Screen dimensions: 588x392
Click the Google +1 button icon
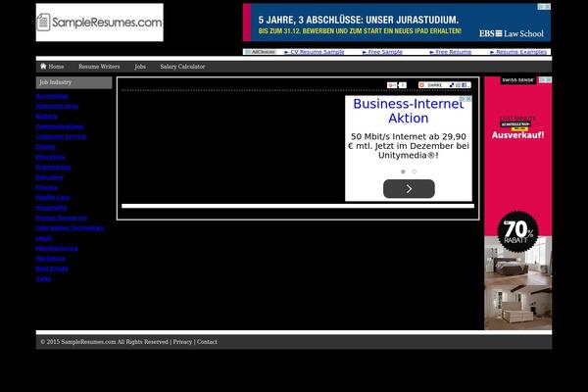392,85
